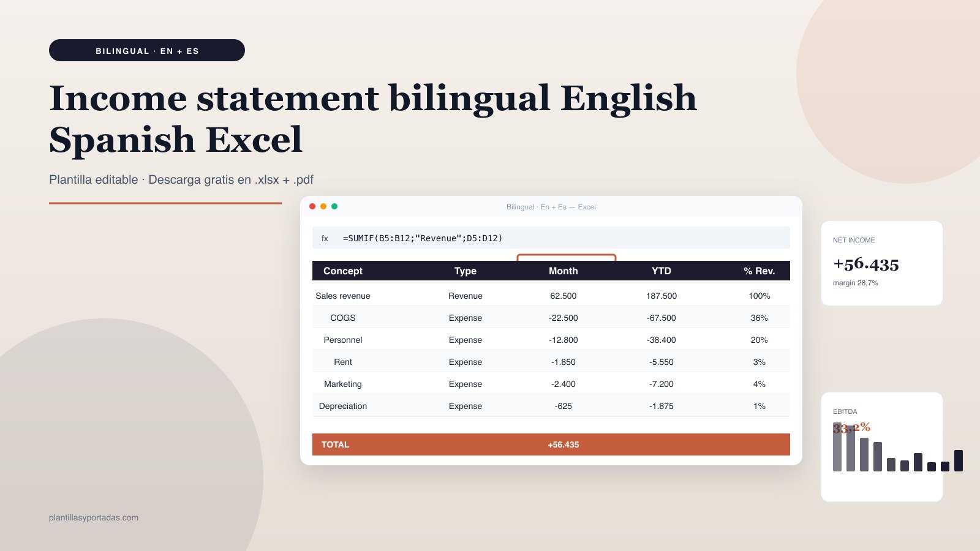Click the Month value -22.500
This screenshot has width=980, height=551.
(x=563, y=318)
